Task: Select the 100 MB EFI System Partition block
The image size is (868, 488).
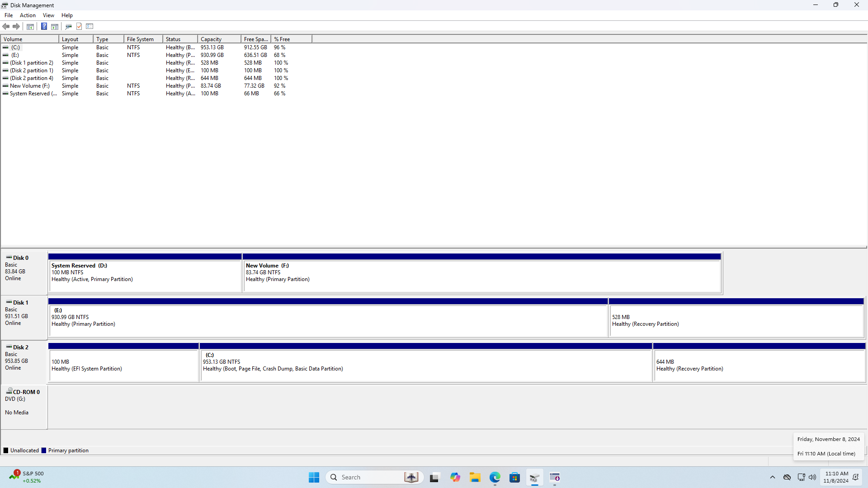Action: point(124,362)
